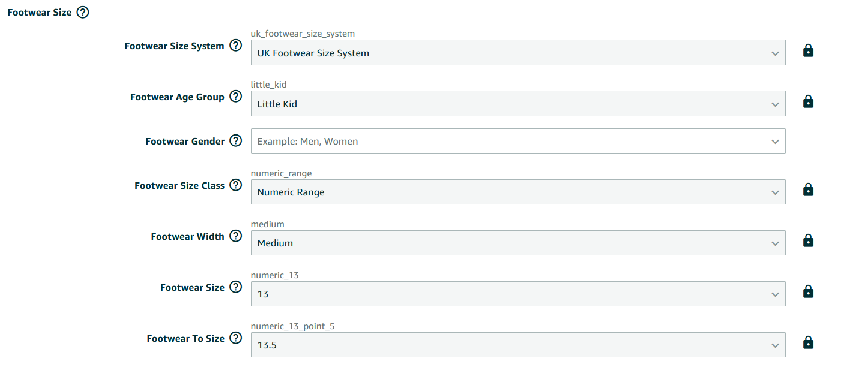Click help icon beside Footwear Gender
This screenshot has height=370, width=868.
point(236,141)
